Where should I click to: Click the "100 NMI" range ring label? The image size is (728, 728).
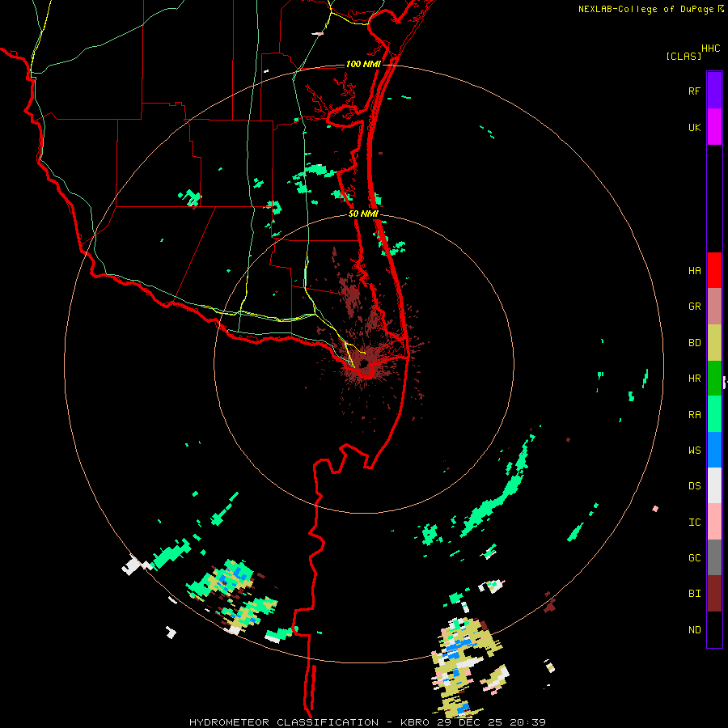pyautogui.click(x=363, y=64)
